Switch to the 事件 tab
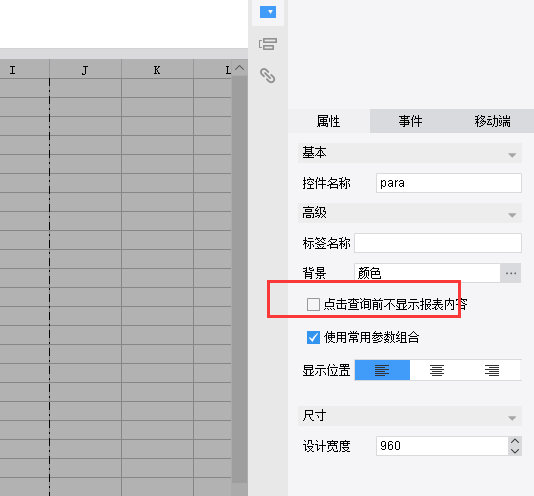Screen dimensions: 534x496 click(x=410, y=121)
